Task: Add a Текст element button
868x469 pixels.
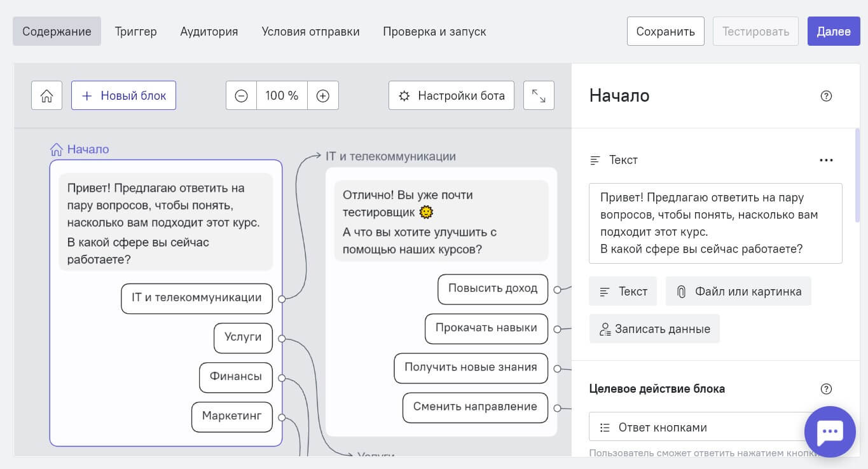Action: click(623, 291)
